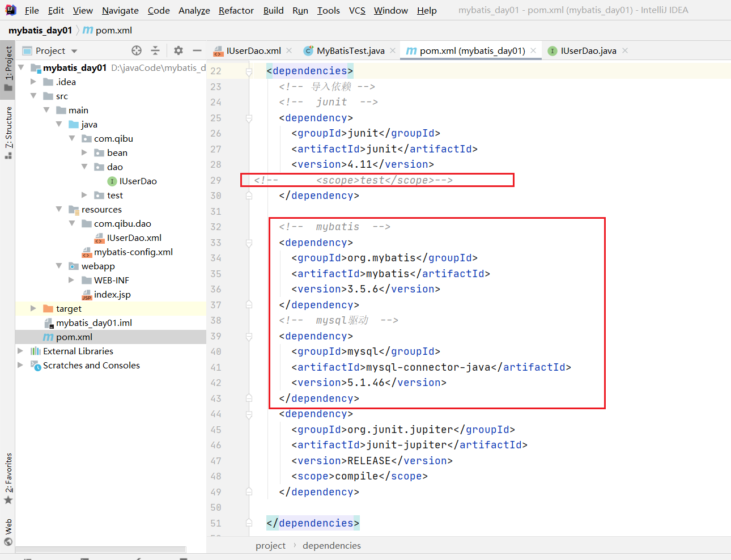Click fold marker at line 44 dependency
Viewport: 731px width, 560px height.
(249, 415)
